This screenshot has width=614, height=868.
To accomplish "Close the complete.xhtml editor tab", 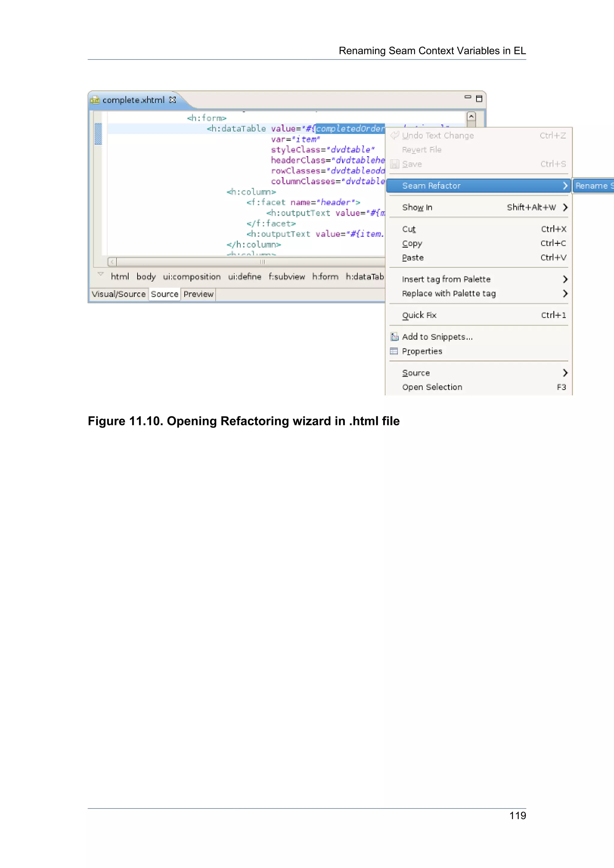I will [172, 100].
